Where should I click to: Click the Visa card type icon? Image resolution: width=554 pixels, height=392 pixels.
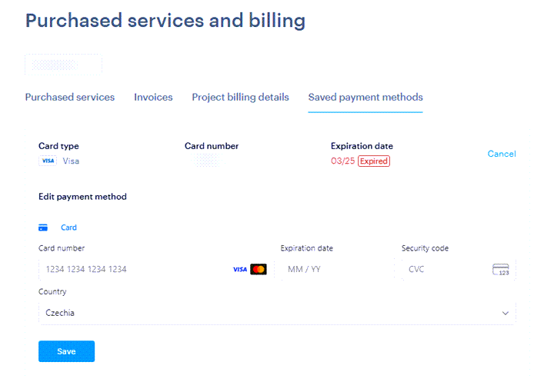tap(48, 161)
